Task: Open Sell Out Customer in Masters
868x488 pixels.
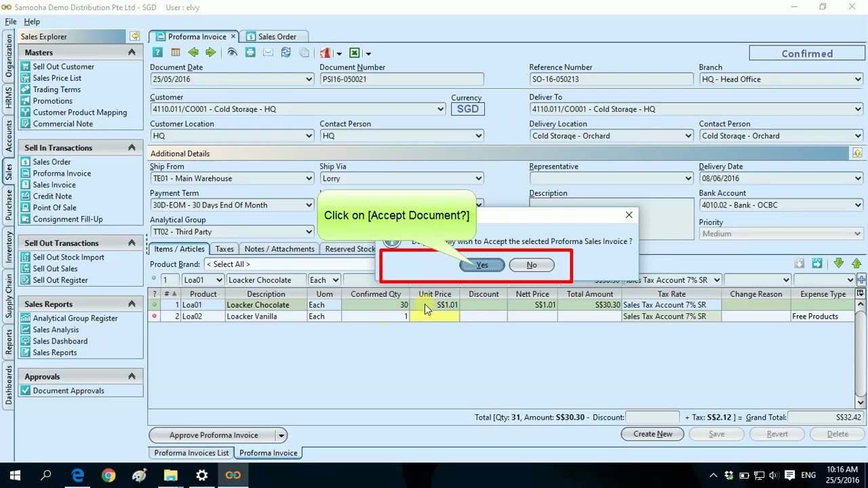Action: click(64, 66)
